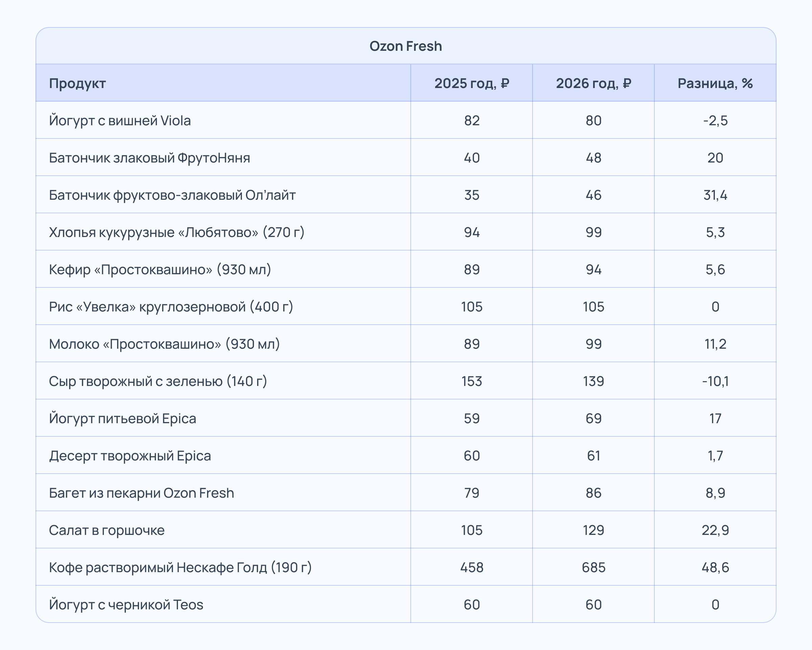Click the Кефир «Простоквашино» product cell
812x650 pixels.
point(160,269)
